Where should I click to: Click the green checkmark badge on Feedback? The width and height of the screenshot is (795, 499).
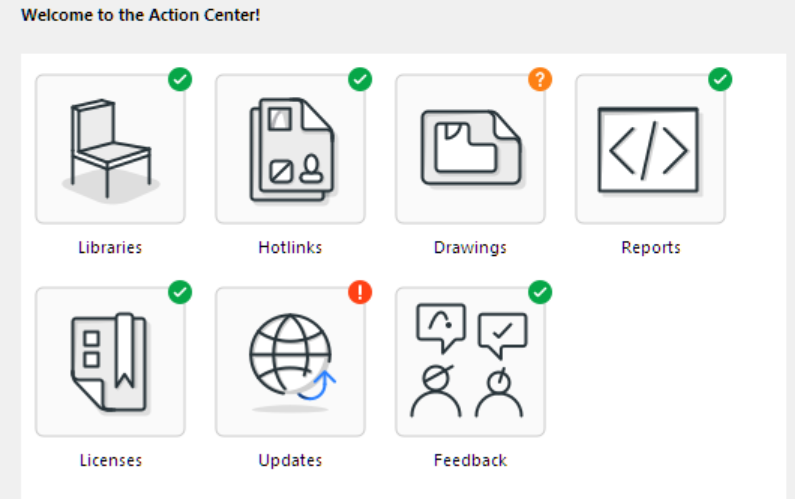[540, 293]
